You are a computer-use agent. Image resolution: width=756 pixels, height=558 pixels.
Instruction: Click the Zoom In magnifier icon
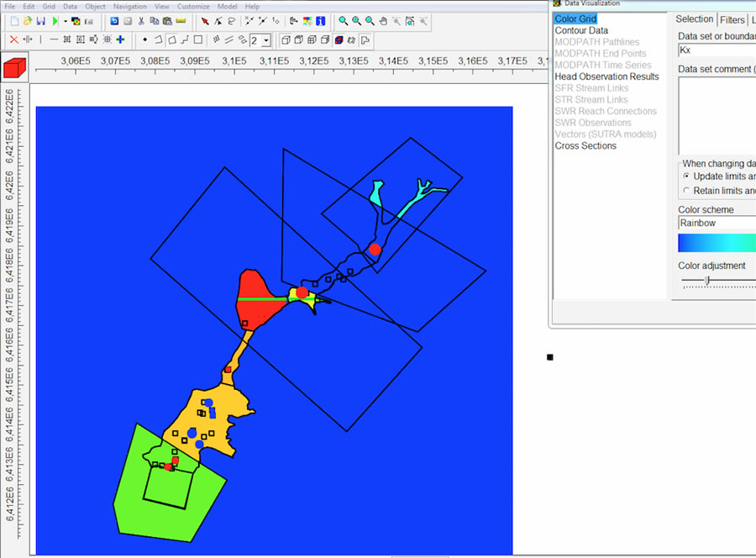pyautogui.click(x=344, y=21)
